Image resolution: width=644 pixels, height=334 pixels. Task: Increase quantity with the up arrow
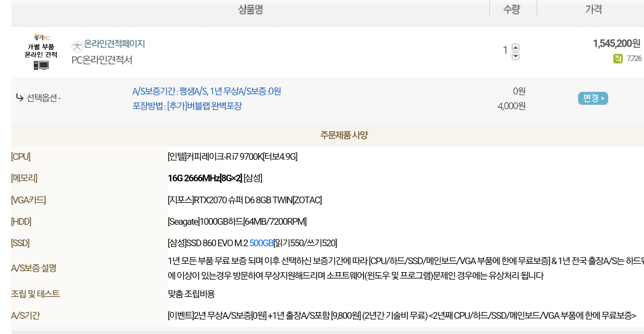click(516, 47)
